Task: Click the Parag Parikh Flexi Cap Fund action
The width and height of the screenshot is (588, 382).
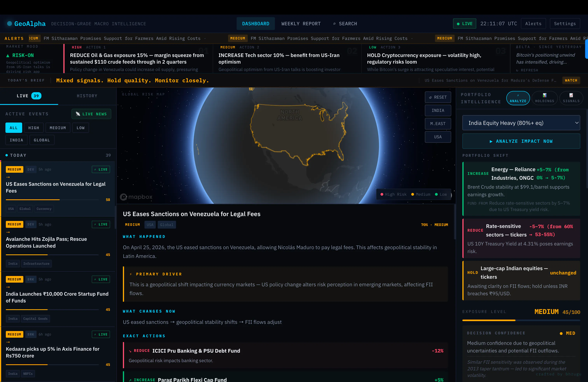Action: click(x=286, y=377)
